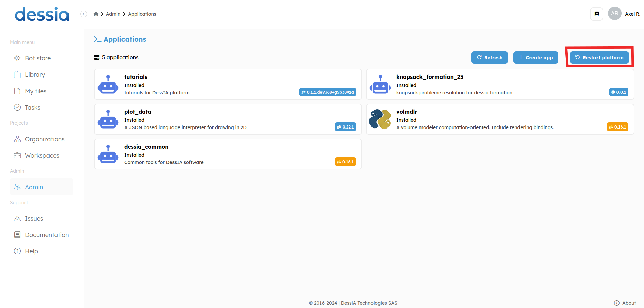Image resolution: width=644 pixels, height=308 pixels.
Task: Click dessia_common version badge 0.16.1
Action: 345,162
